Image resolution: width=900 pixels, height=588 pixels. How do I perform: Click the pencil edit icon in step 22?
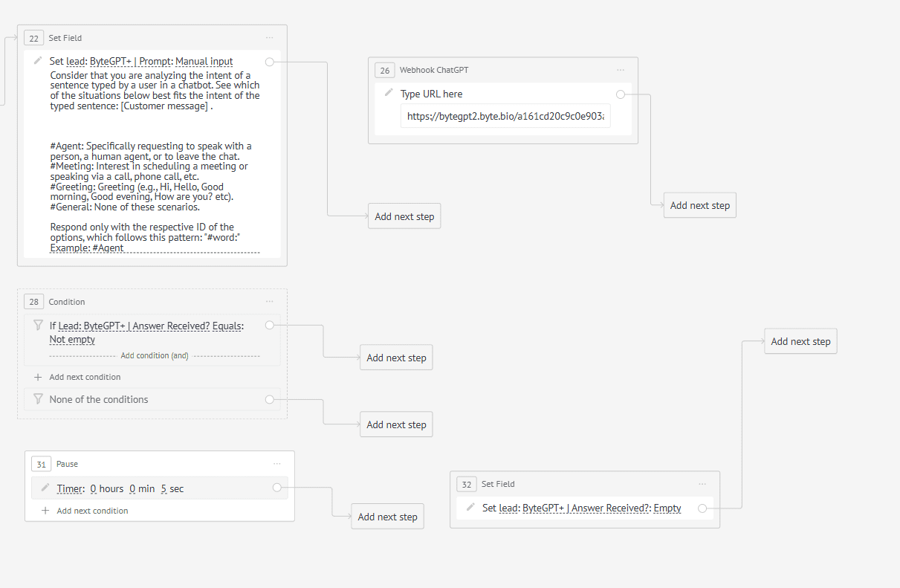coord(38,61)
